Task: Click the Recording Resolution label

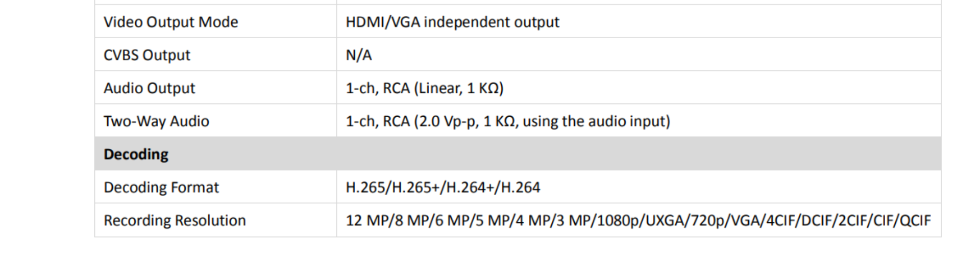Action: [x=175, y=221]
